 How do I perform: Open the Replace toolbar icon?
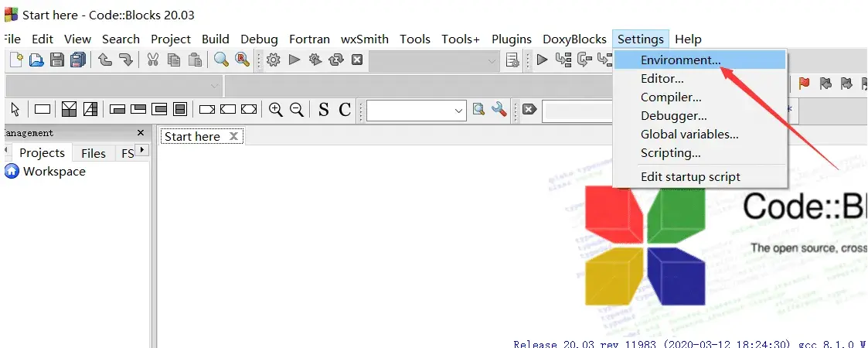click(x=243, y=60)
